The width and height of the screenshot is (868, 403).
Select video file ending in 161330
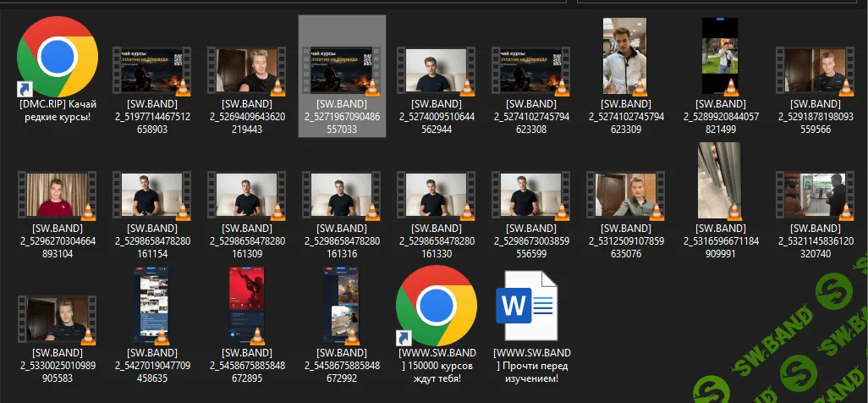coord(437,195)
